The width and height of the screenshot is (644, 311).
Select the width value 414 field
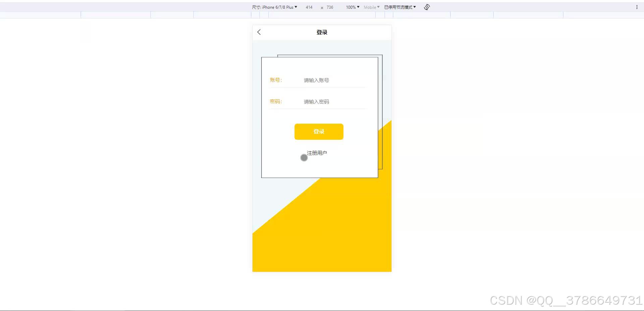tap(309, 7)
